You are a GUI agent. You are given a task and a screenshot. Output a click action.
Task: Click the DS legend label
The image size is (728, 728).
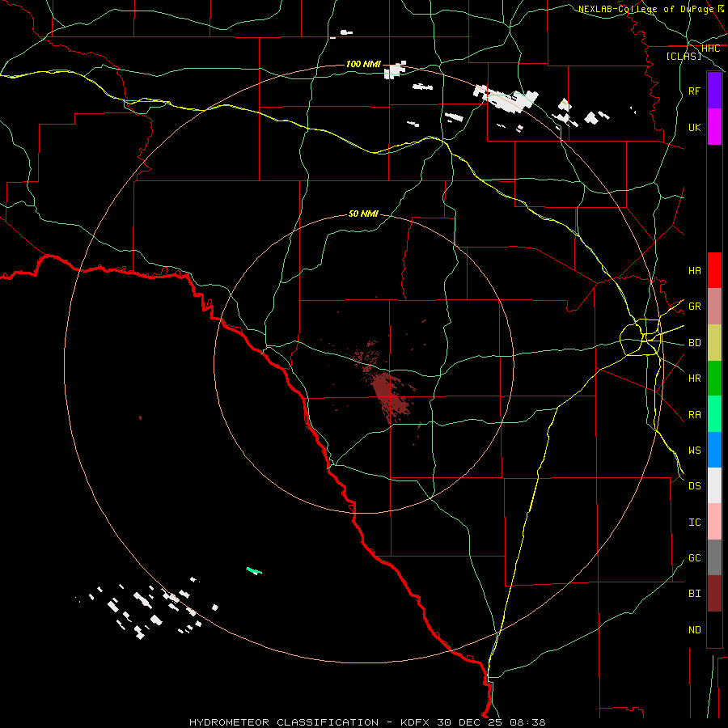point(694,486)
